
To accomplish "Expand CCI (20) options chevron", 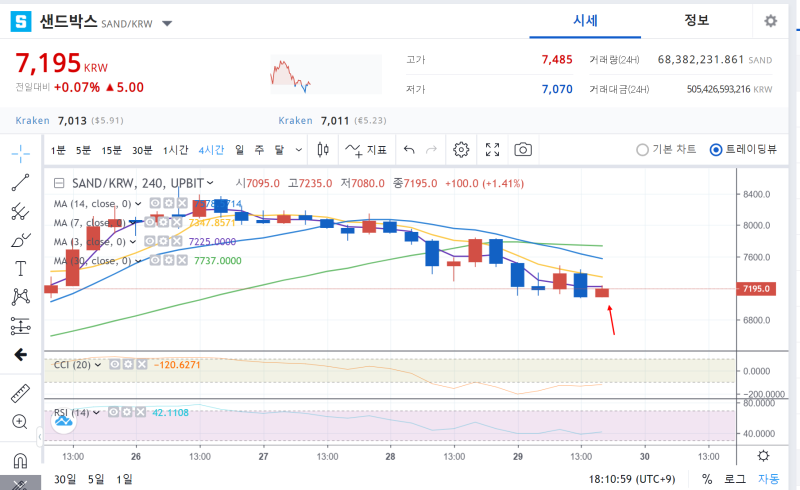I will click(97, 365).
